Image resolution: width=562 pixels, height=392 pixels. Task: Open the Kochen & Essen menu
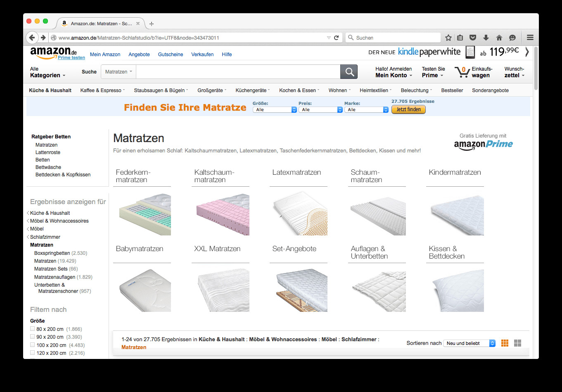click(299, 90)
